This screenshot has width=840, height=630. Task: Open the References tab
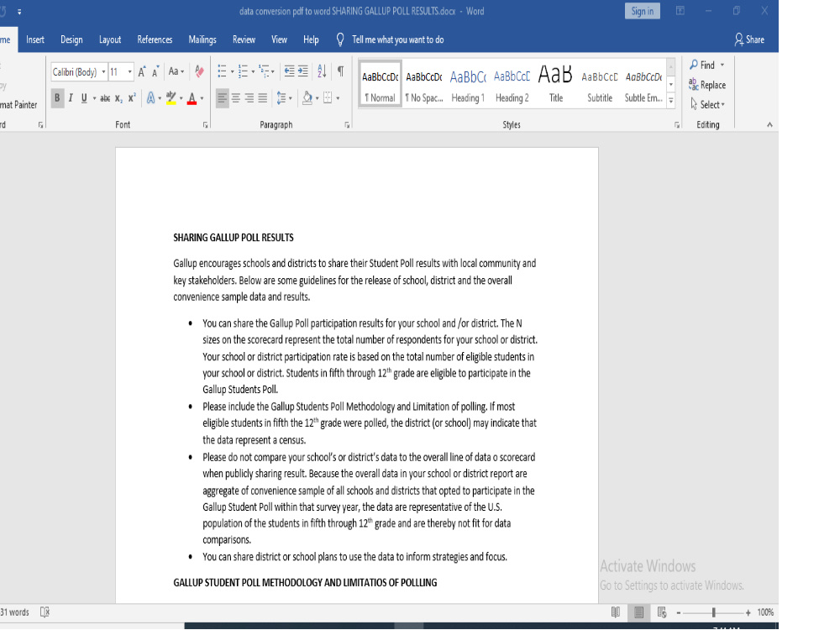pos(155,39)
